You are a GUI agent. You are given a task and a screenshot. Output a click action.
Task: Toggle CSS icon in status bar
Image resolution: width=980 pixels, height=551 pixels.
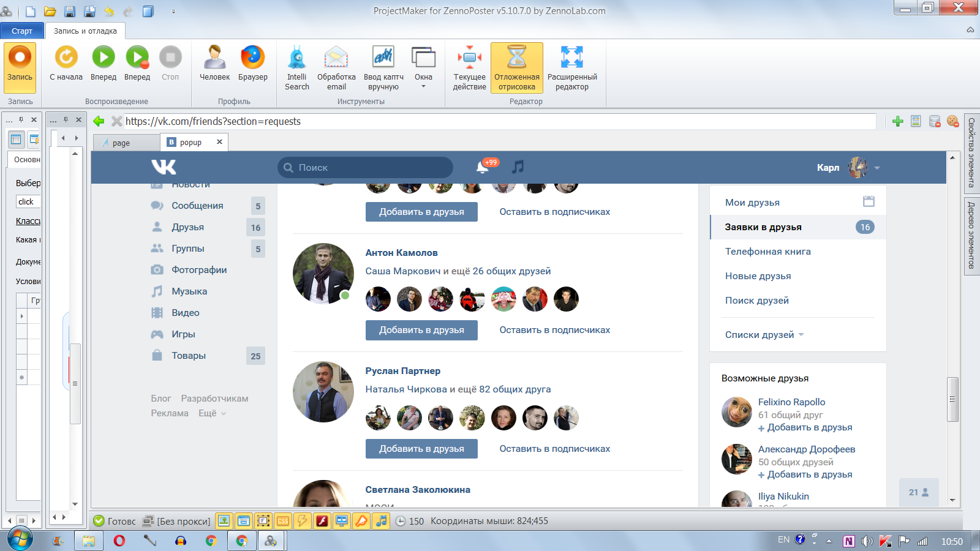283,521
